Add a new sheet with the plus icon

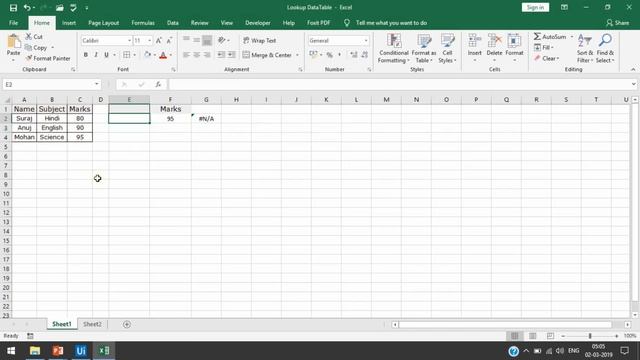[127, 324]
